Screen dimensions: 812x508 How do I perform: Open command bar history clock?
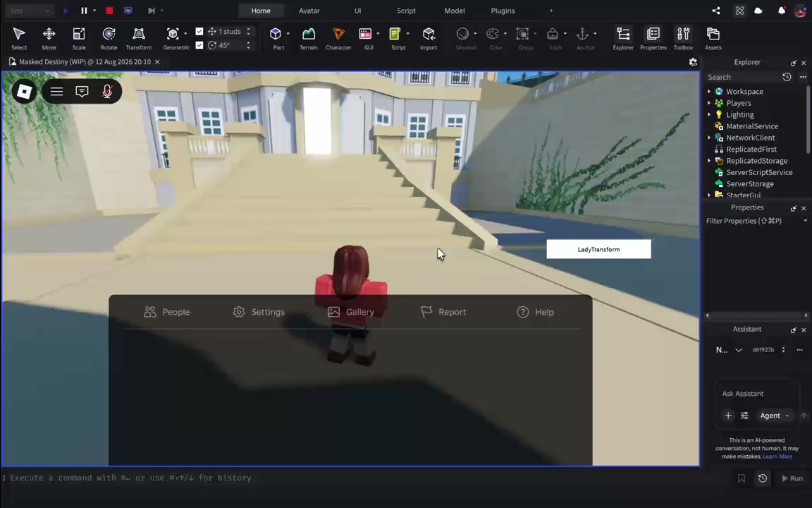[763, 478]
